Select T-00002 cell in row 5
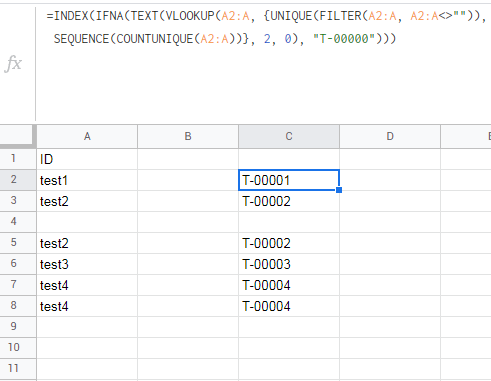The height and width of the screenshot is (381, 491). pyautogui.click(x=289, y=243)
